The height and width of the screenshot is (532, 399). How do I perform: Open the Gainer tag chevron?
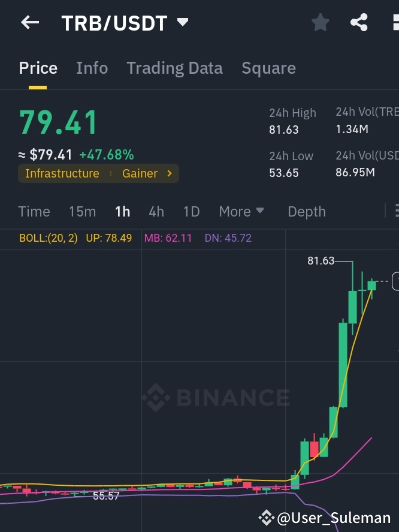(x=168, y=173)
